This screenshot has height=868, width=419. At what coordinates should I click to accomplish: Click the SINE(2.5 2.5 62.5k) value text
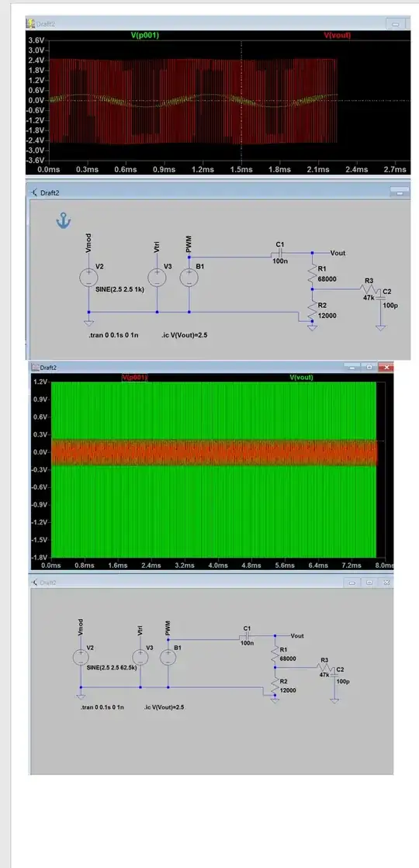[113, 668]
